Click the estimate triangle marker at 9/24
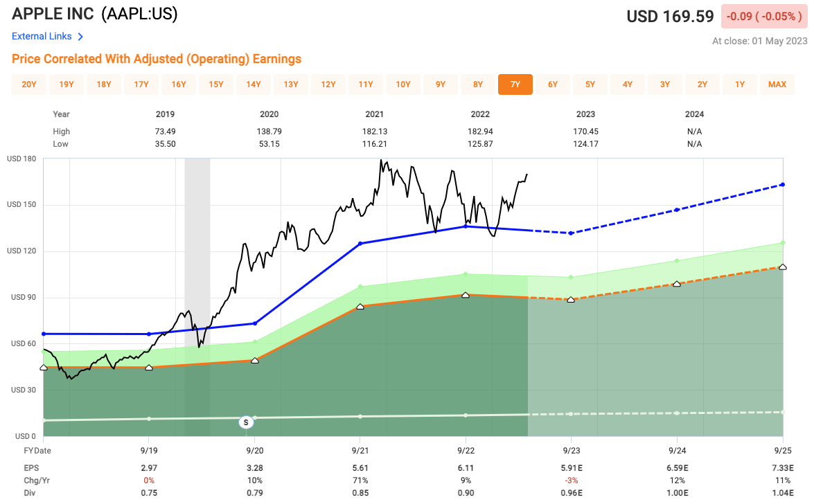 tap(677, 284)
